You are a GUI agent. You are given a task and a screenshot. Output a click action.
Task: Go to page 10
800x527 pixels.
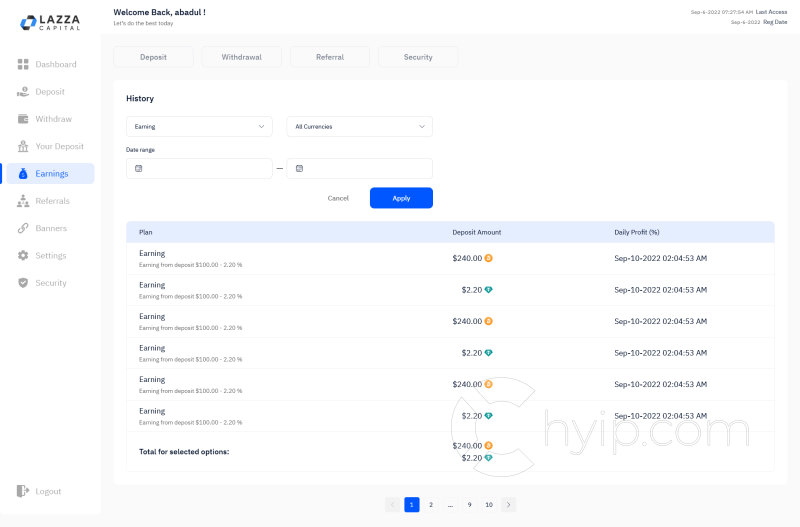pos(489,505)
